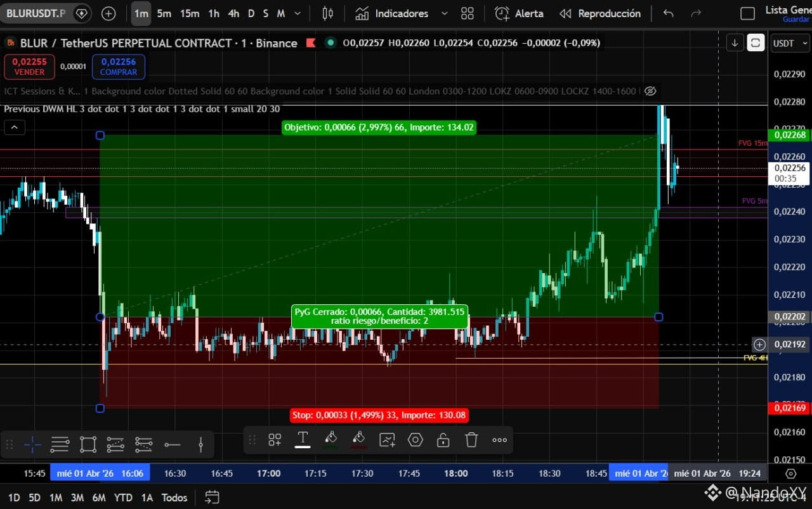
Task: Open the position settings hexagon icon
Action: point(416,440)
